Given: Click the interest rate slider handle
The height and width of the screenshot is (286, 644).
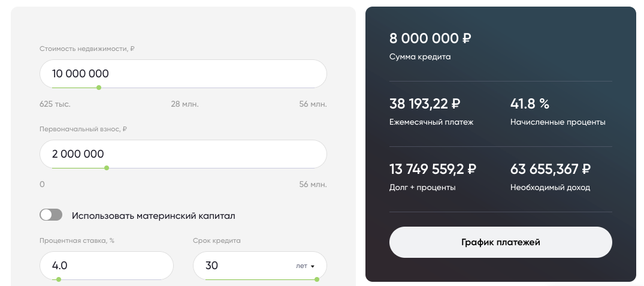Looking at the screenshot, I should tap(58, 279).
